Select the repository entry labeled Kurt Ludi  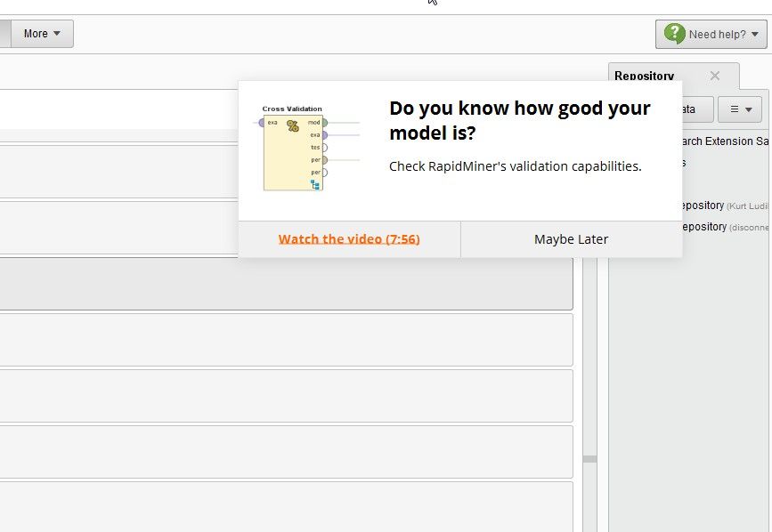[x=725, y=206]
